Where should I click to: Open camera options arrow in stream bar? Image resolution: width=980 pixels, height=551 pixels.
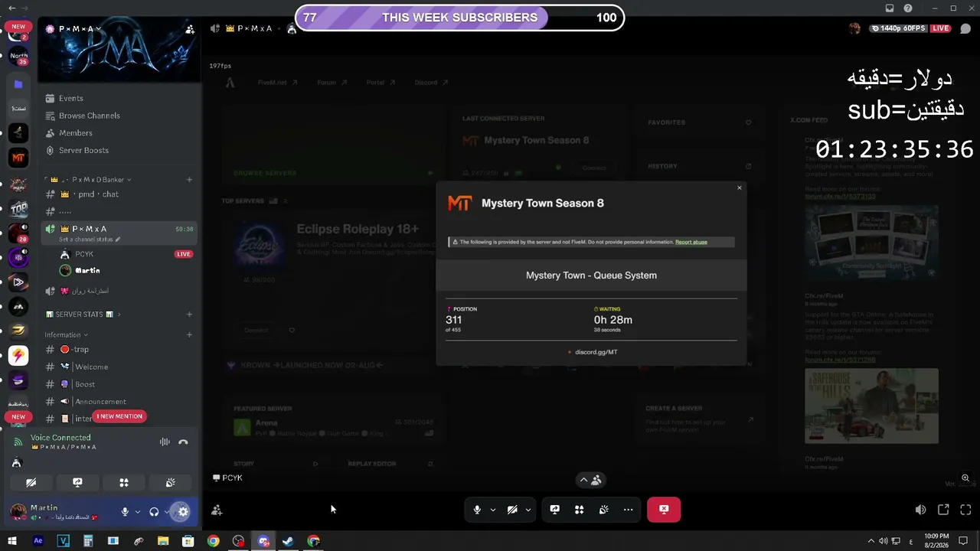528,510
